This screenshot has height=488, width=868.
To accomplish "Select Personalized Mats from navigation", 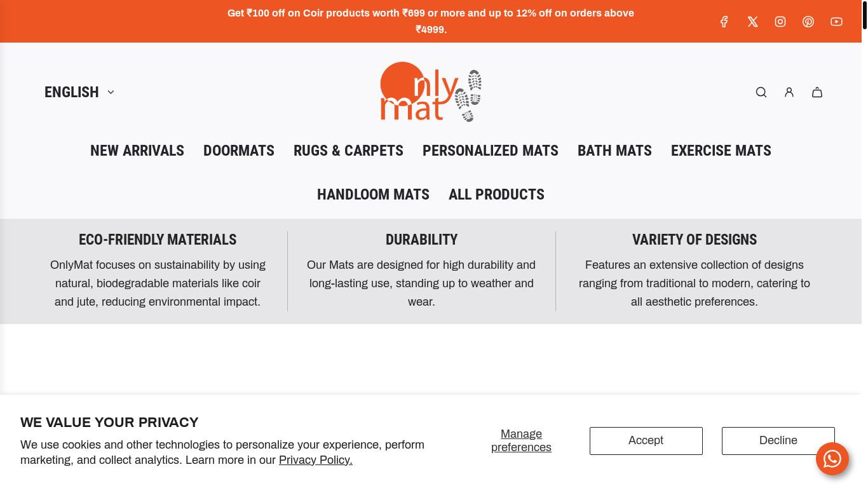I will (491, 151).
